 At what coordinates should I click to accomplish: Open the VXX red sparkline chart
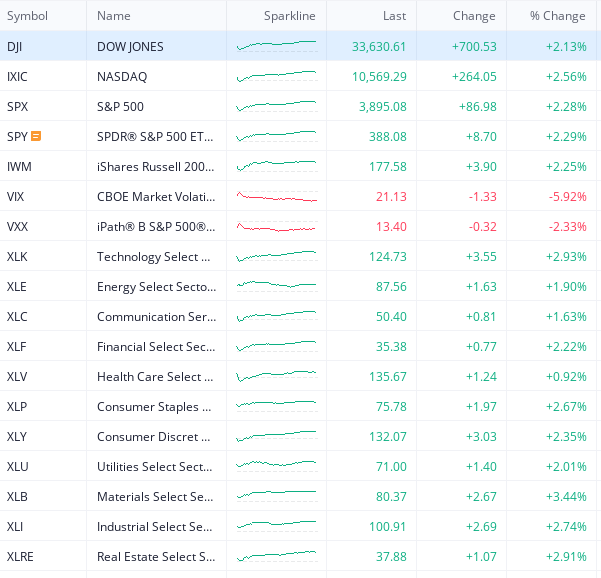277,227
